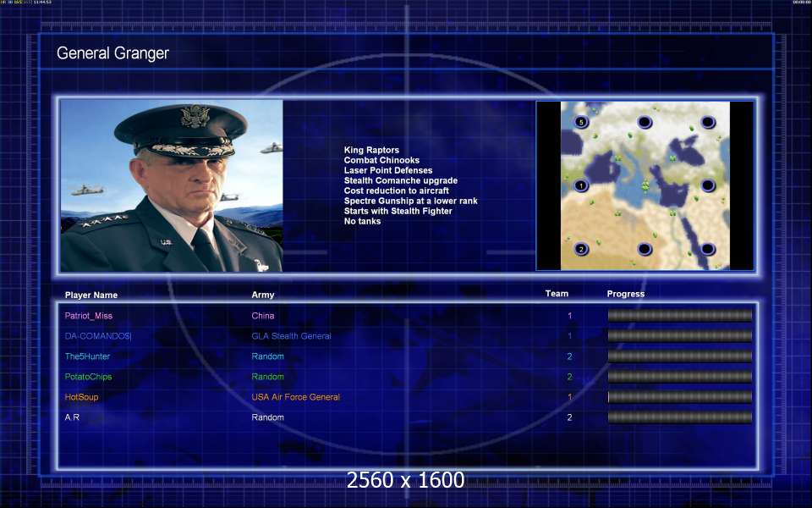Image resolution: width=812 pixels, height=508 pixels.
Task: Select player PotatoChips
Action: 88,377
